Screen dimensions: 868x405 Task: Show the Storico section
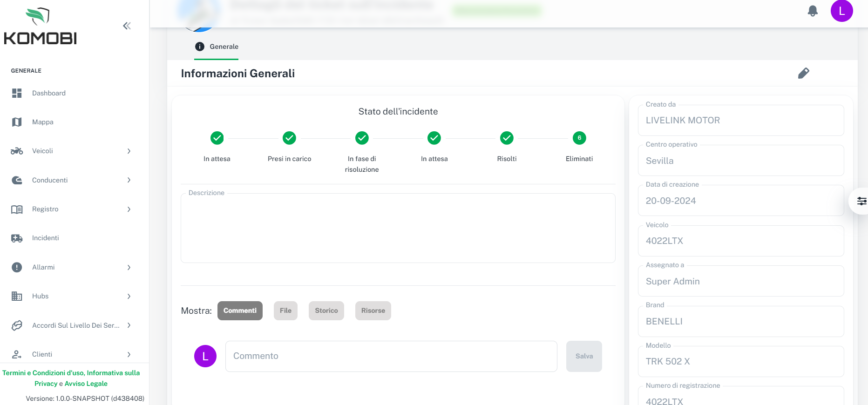pos(326,310)
